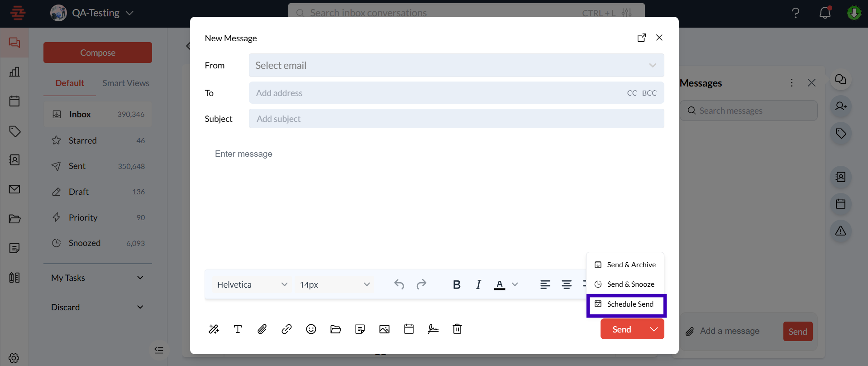
Task: Open the Select email From dropdown
Action: pyautogui.click(x=456, y=65)
